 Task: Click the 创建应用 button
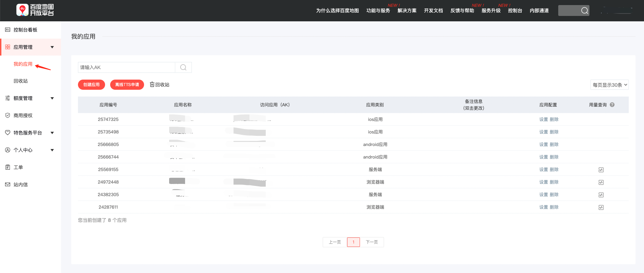(92, 85)
